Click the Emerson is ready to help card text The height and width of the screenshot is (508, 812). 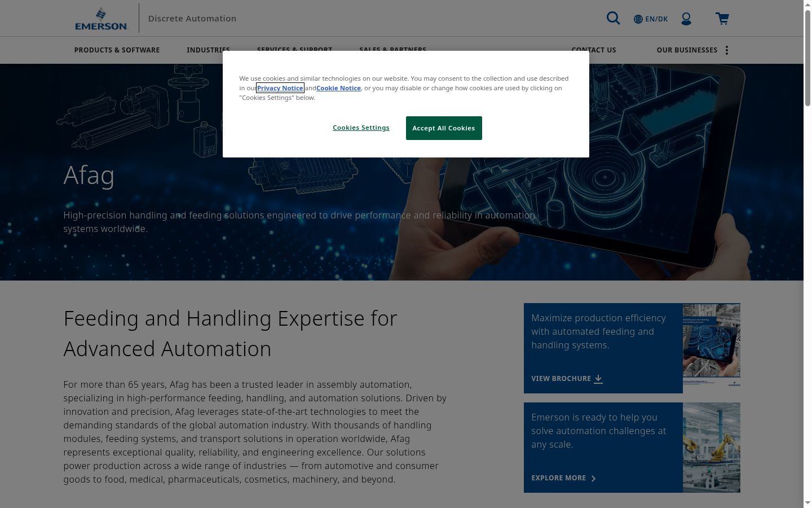tap(599, 431)
